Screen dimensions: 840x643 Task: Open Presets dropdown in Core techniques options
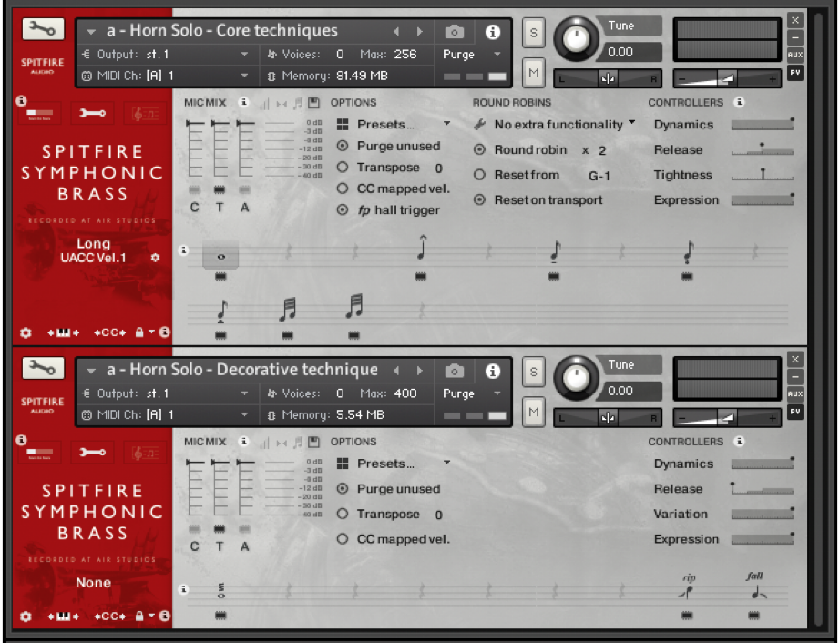394,125
